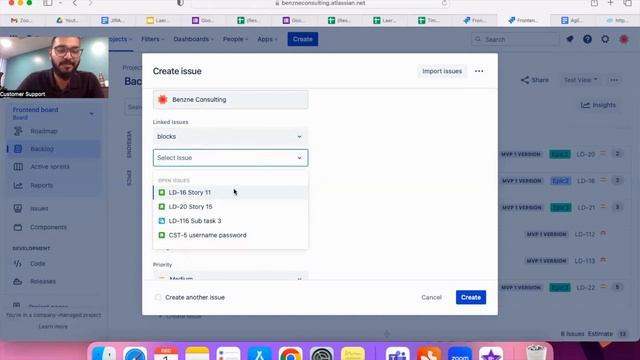Click the Import issues button

coord(442,71)
